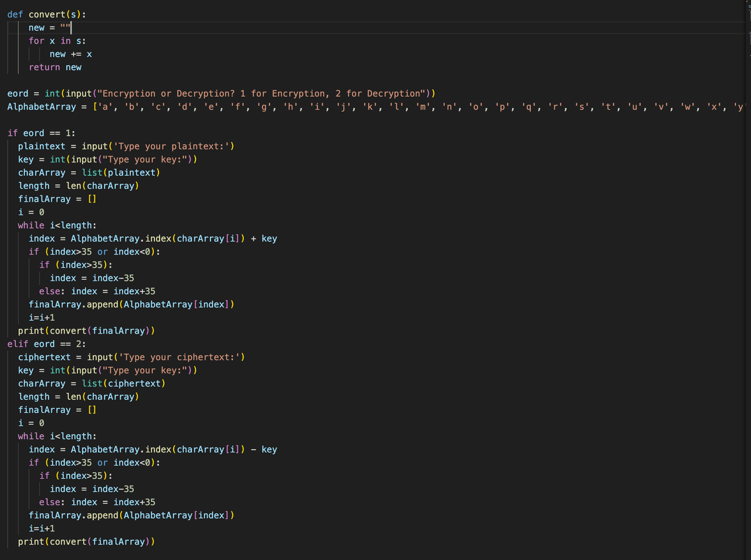Image resolution: width=751 pixels, height=560 pixels.
Task: Click the 'def convert(s):' function definition
Action: click(46, 14)
